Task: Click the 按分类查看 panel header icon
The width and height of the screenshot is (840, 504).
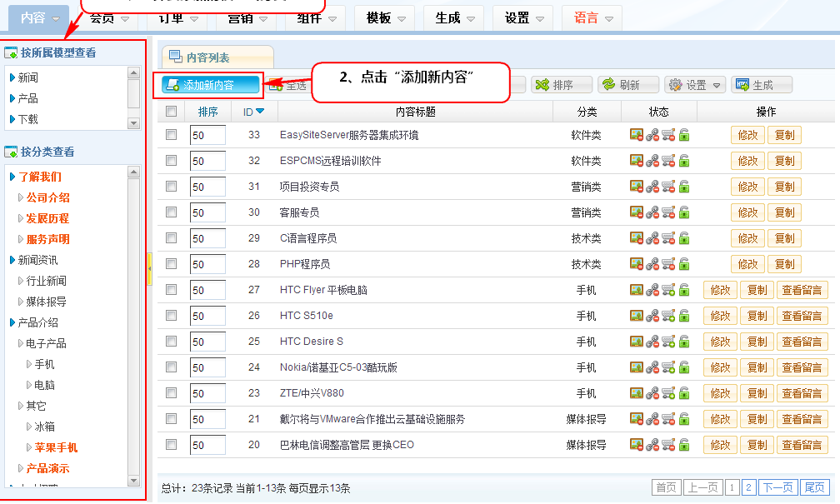Action: (12, 152)
